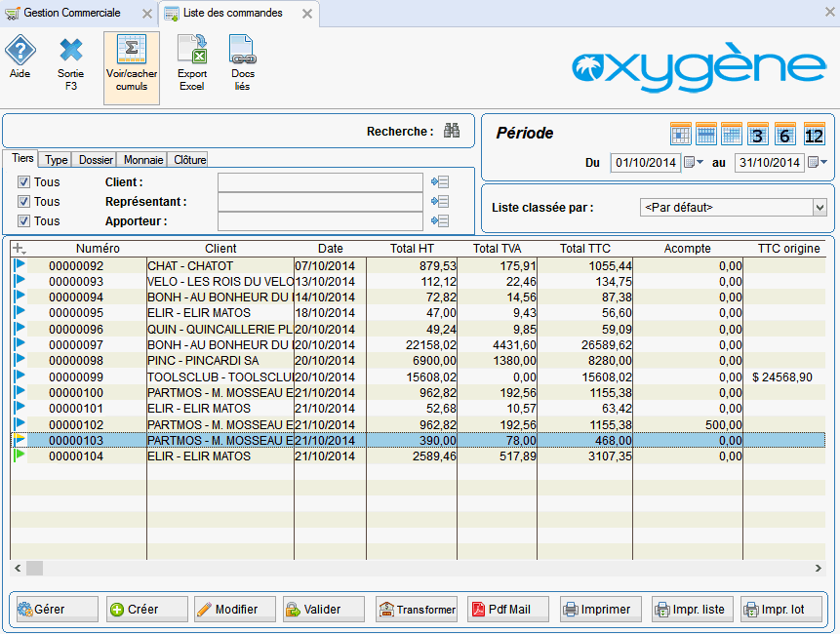The height and width of the screenshot is (634, 840).
Task: Click the au date field 31/10/2014
Action: click(x=770, y=162)
